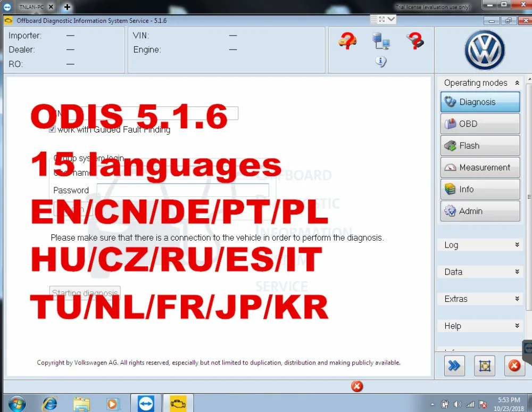532x412 pixels.
Task: Close the TNLAN-PC tab
Action: pyautogui.click(x=51, y=7)
